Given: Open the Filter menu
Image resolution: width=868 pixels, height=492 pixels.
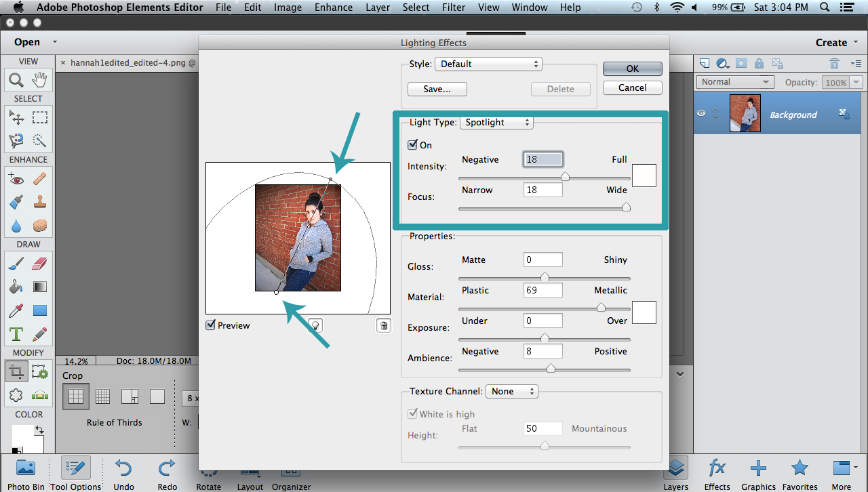Looking at the screenshot, I should 453,7.
